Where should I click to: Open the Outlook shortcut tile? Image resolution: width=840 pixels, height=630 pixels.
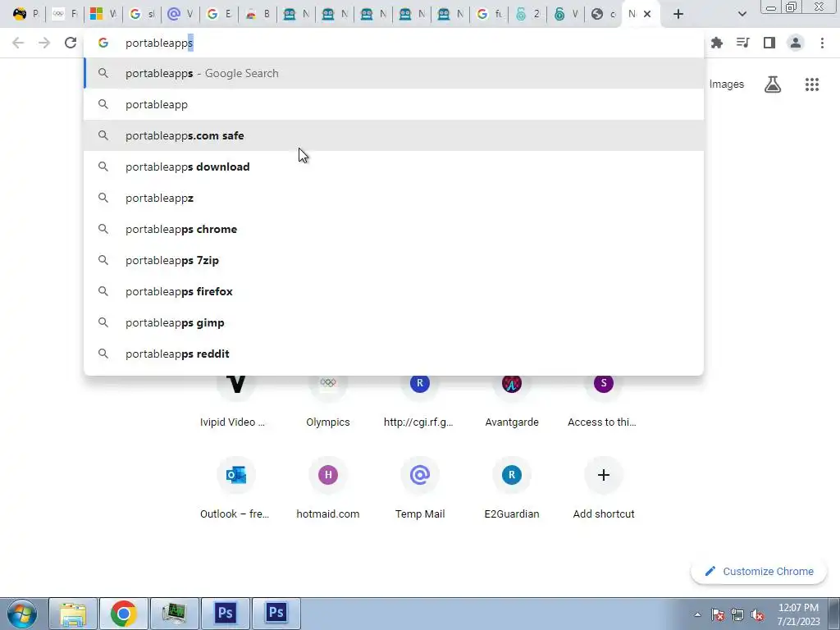coord(235,487)
